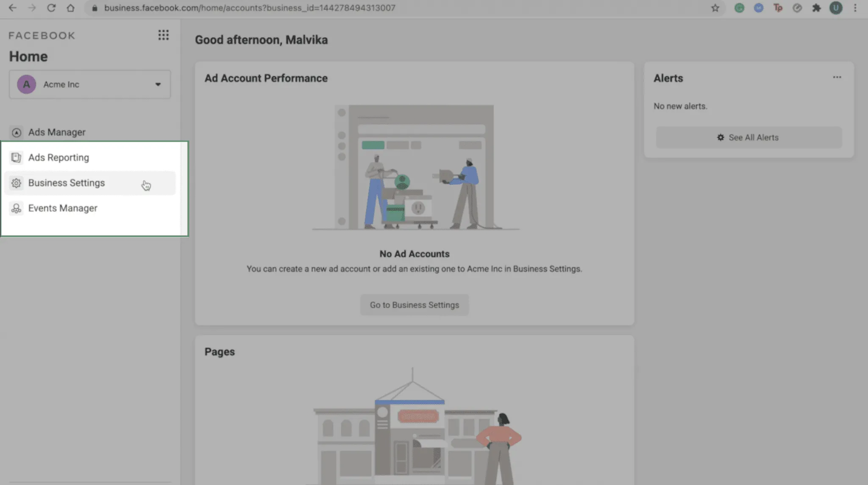Open the blue browser extension icon
The height and width of the screenshot is (485, 868).
coord(758,8)
